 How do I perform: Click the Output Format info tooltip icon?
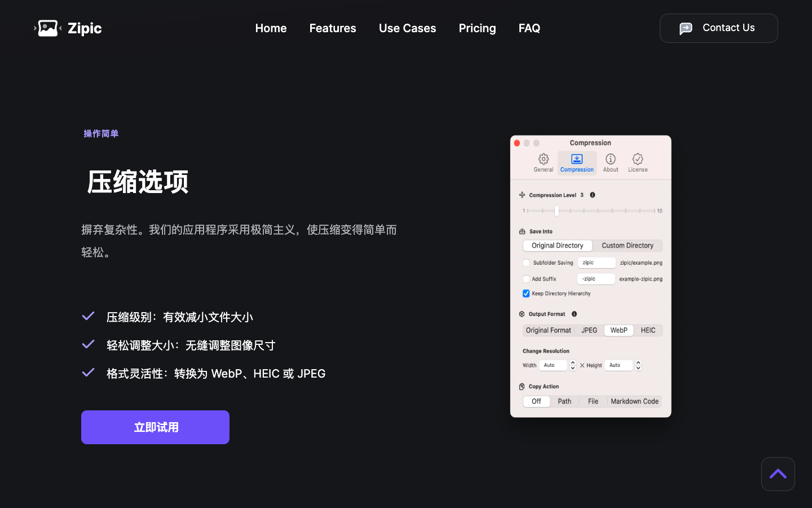pos(574,314)
